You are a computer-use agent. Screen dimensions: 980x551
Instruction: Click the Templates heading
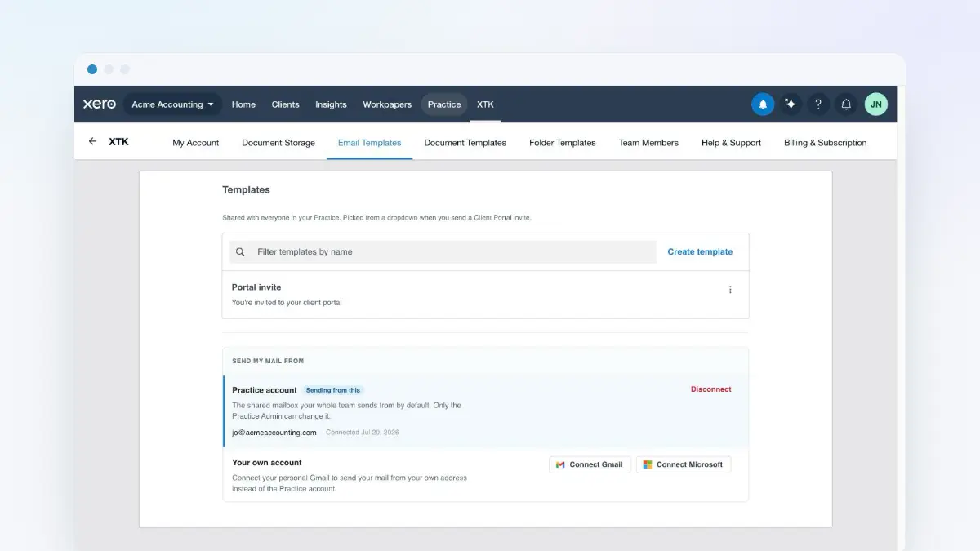click(x=246, y=189)
